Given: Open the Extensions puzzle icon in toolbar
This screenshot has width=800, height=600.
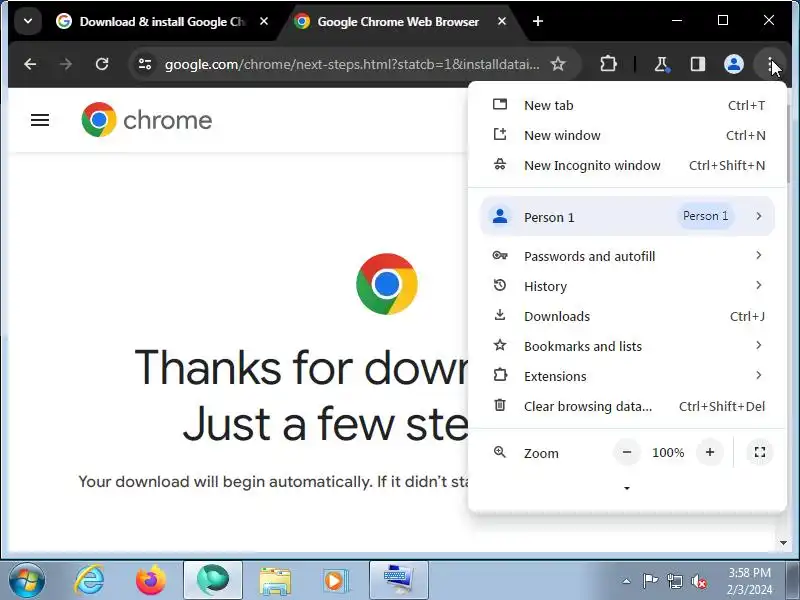Looking at the screenshot, I should [608, 64].
